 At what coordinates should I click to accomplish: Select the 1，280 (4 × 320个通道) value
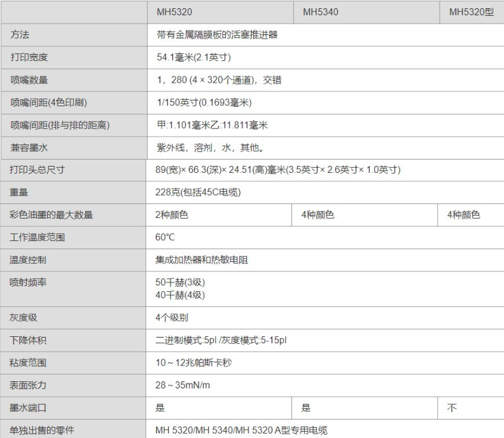click(219, 80)
